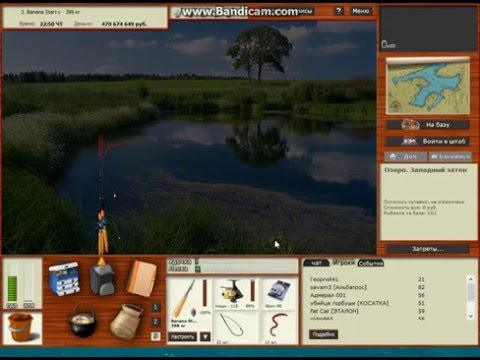This screenshot has width=480, height=360.
Task: Open the orange fish bucket
Action: [x=20, y=327]
